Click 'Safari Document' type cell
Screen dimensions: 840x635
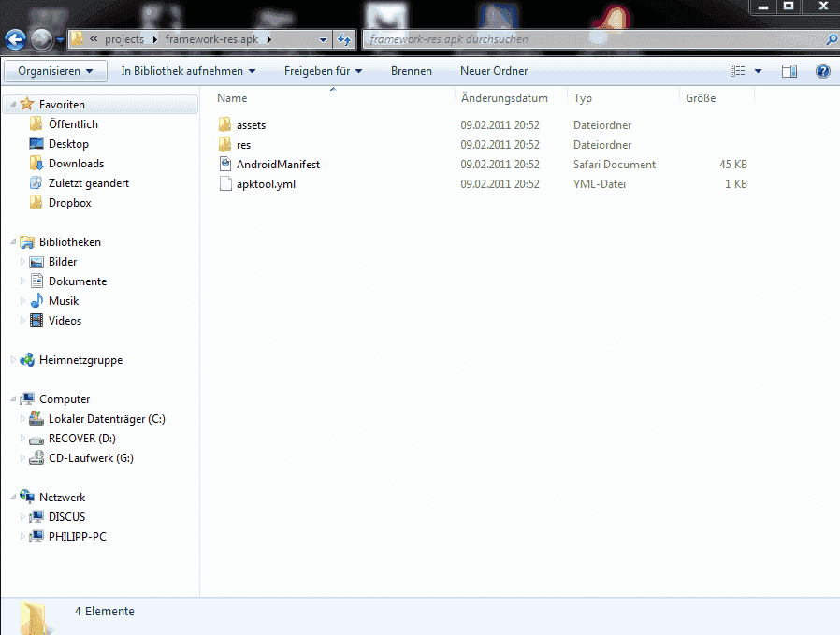pos(615,165)
